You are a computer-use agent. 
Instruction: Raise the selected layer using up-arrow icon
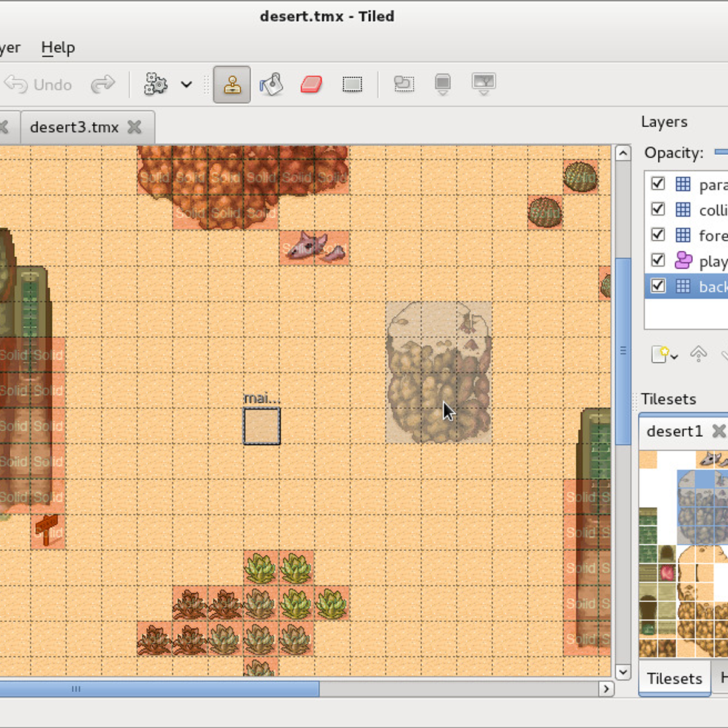[x=699, y=354]
